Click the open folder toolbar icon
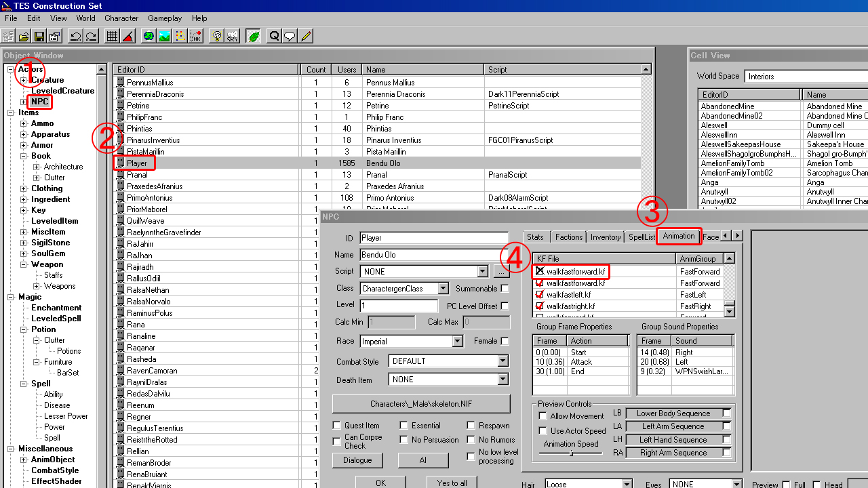Screen dimensions: 868x488 [x=24, y=36]
